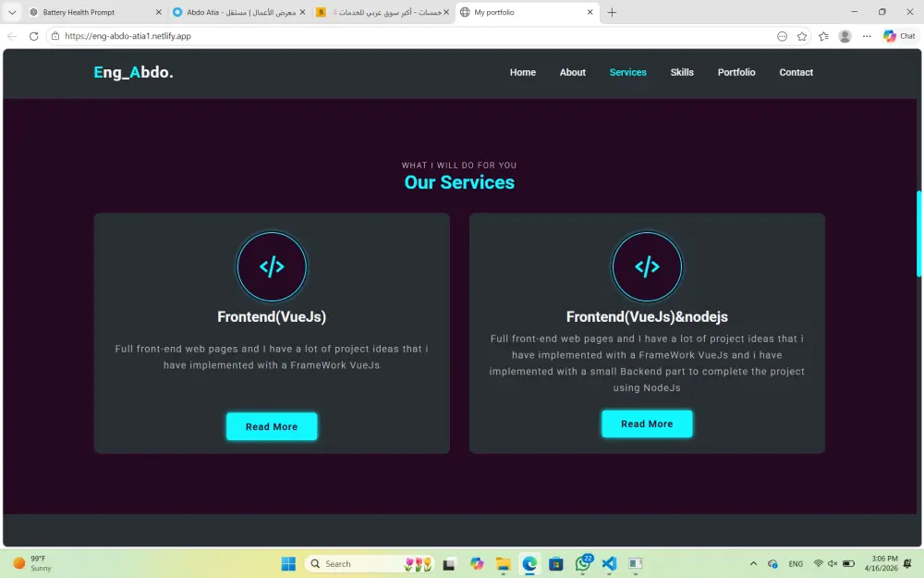Click Read More under Frontend(VueJs)
924x578 pixels.
pos(272,426)
